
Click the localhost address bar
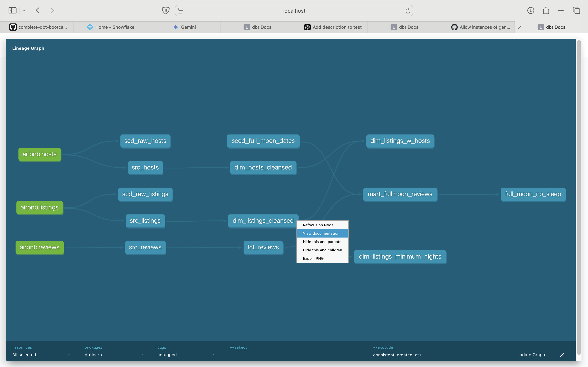pyautogui.click(x=294, y=10)
